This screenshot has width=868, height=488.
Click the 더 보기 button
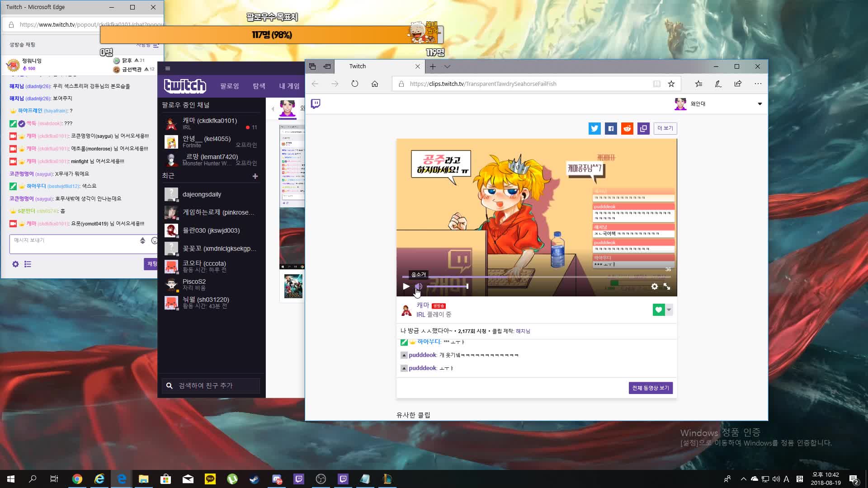665,128
